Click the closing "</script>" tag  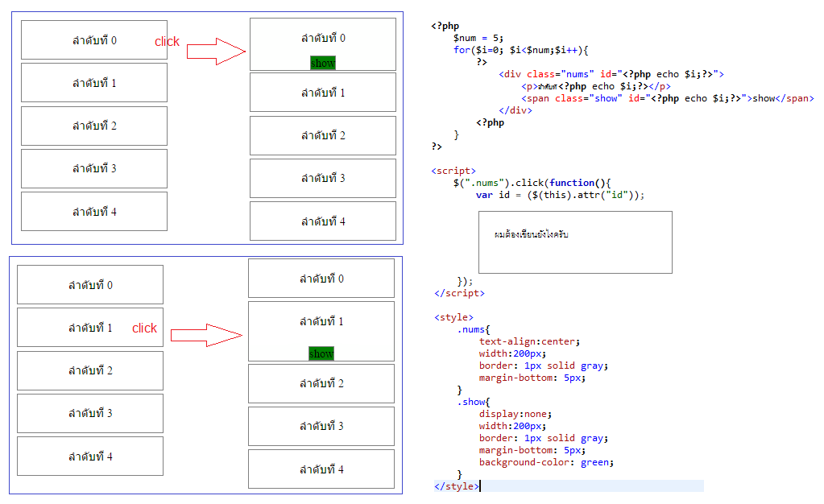[x=459, y=293]
